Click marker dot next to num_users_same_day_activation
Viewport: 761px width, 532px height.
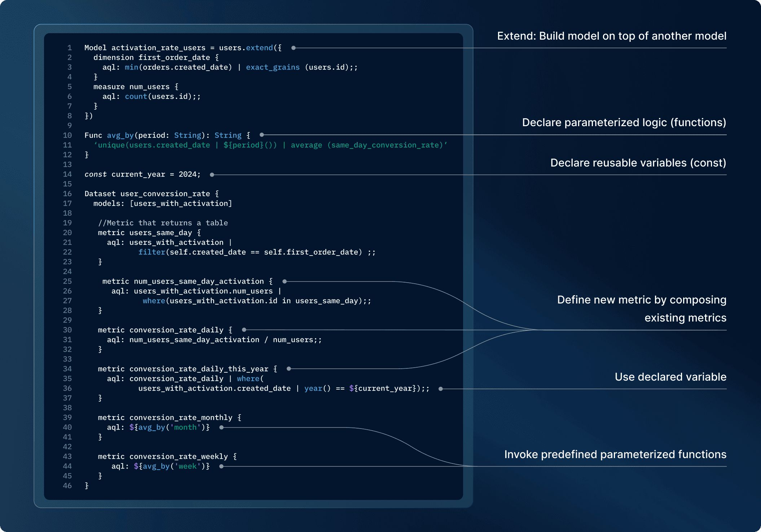pyautogui.click(x=285, y=281)
